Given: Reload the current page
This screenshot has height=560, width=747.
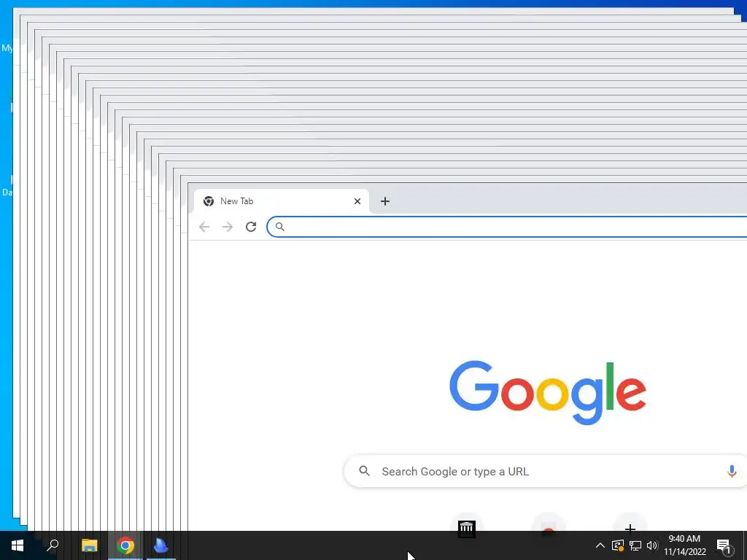Looking at the screenshot, I should click(251, 227).
